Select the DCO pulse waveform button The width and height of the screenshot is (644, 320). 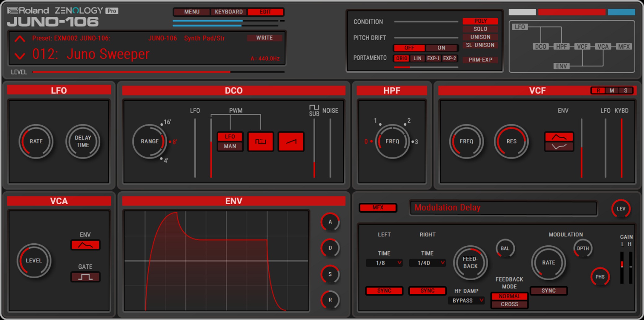click(x=260, y=141)
